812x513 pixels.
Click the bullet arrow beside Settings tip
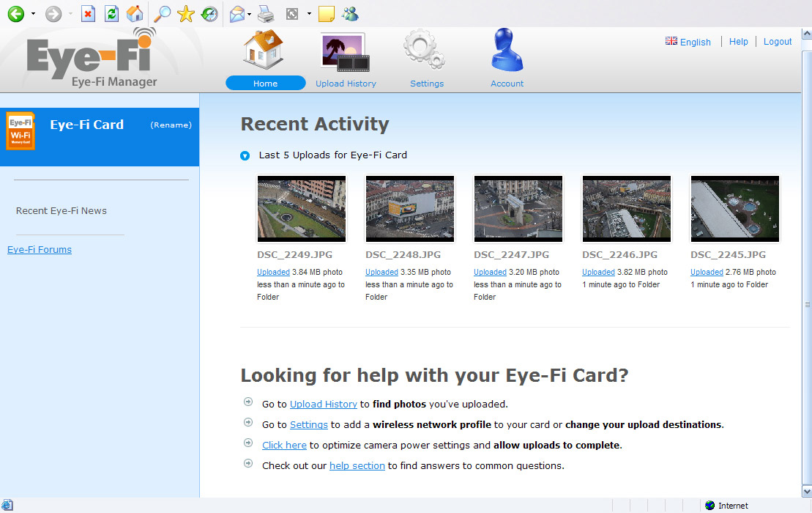tap(248, 423)
